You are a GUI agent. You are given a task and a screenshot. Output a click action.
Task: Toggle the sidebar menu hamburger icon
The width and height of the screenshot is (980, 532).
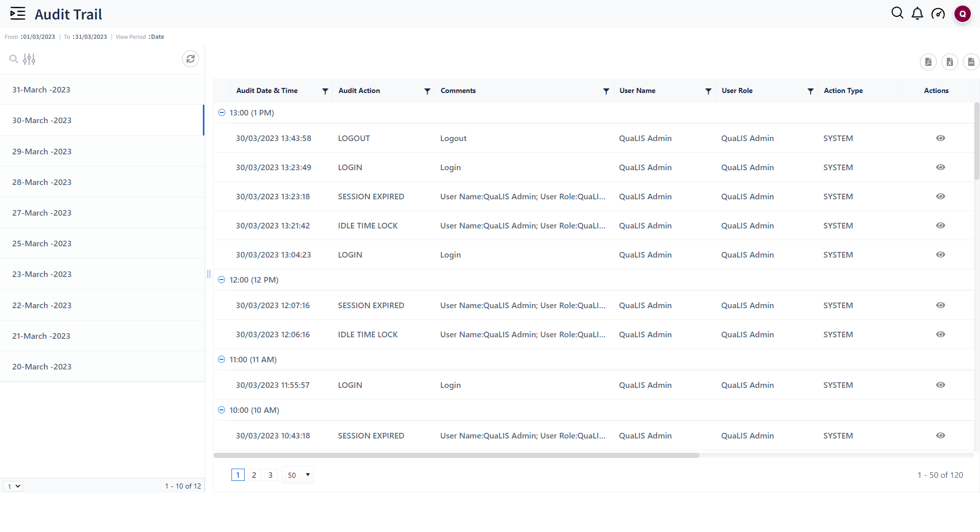point(18,14)
